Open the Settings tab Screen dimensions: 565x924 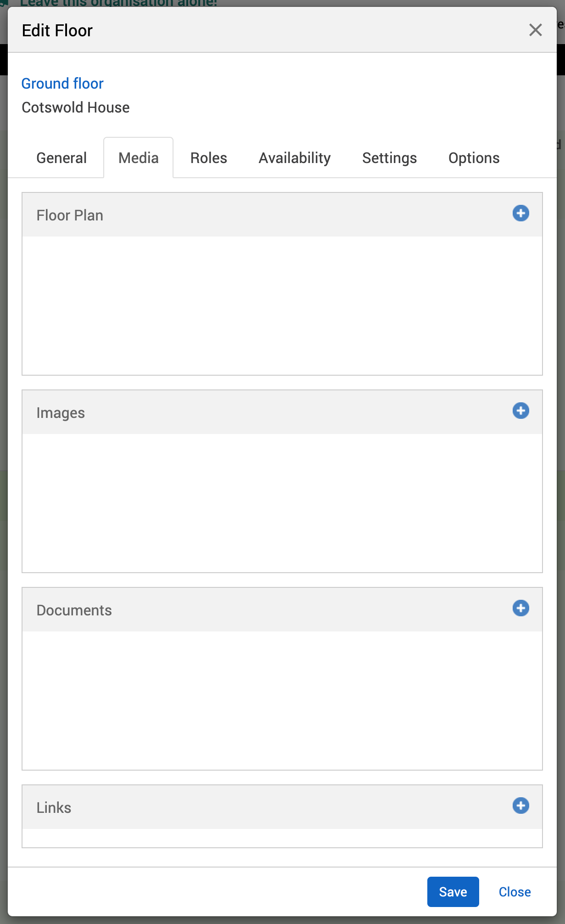point(389,158)
